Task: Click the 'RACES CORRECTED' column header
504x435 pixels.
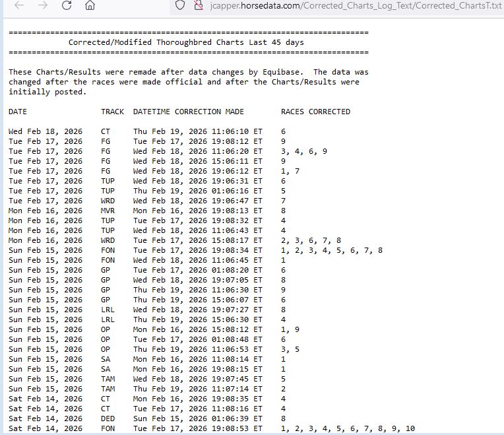Action: pyautogui.click(x=315, y=112)
